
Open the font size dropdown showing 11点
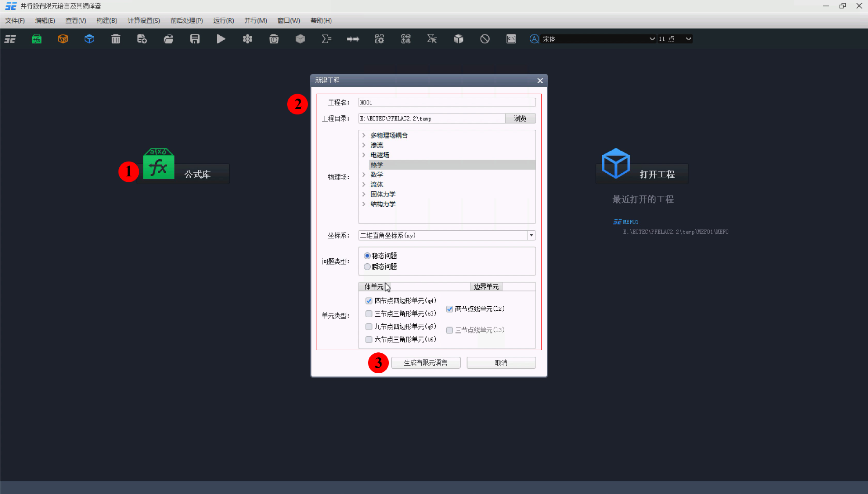(688, 39)
